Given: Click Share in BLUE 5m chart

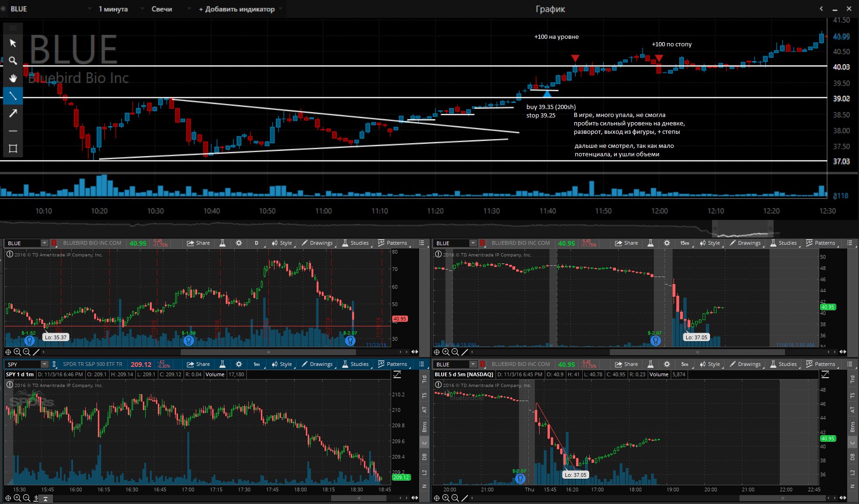Looking at the screenshot, I should click(626, 364).
